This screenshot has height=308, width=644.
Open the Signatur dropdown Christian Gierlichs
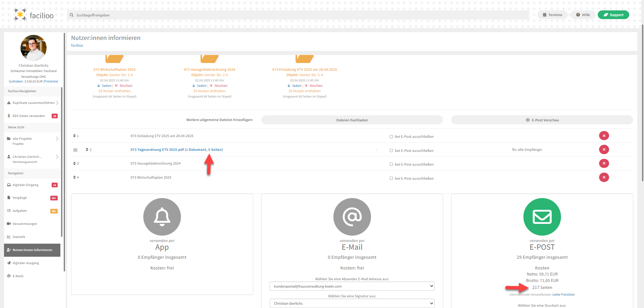click(352, 303)
